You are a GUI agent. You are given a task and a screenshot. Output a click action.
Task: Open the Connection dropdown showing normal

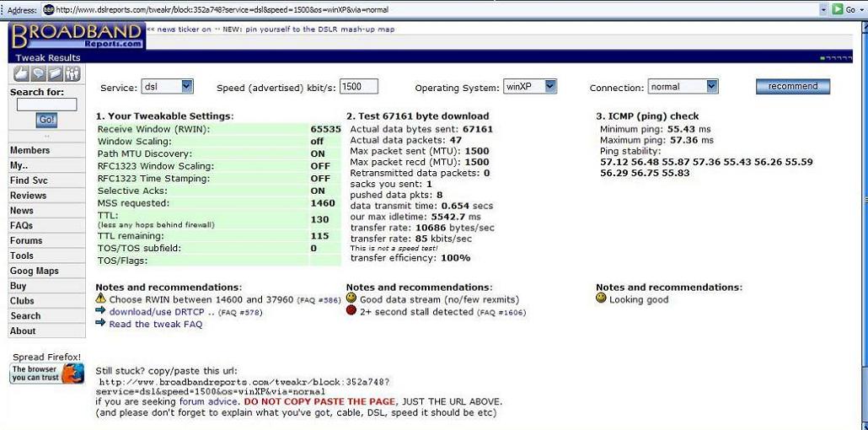(x=683, y=87)
